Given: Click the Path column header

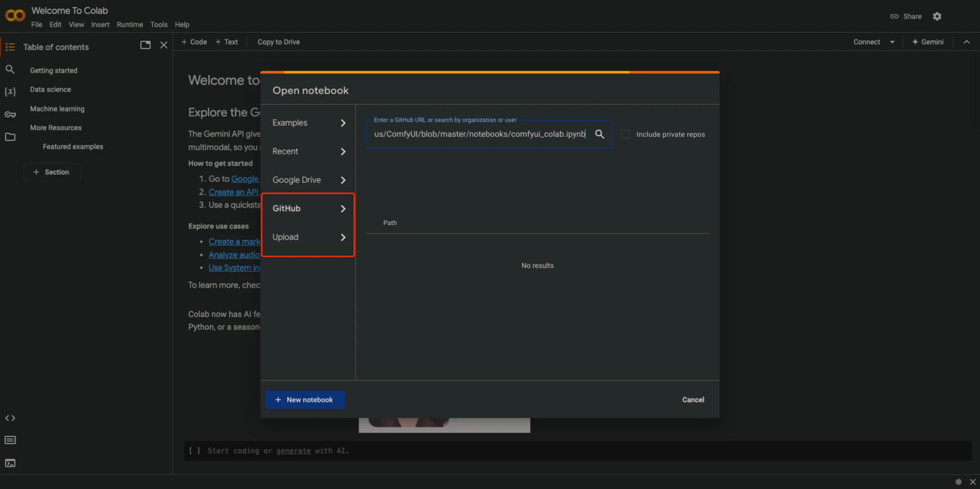Looking at the screenshot, I should click(390, 223).
